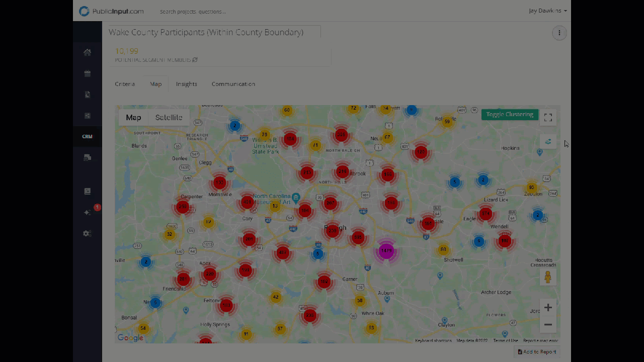Click the search projects input field

click(193, 12)
